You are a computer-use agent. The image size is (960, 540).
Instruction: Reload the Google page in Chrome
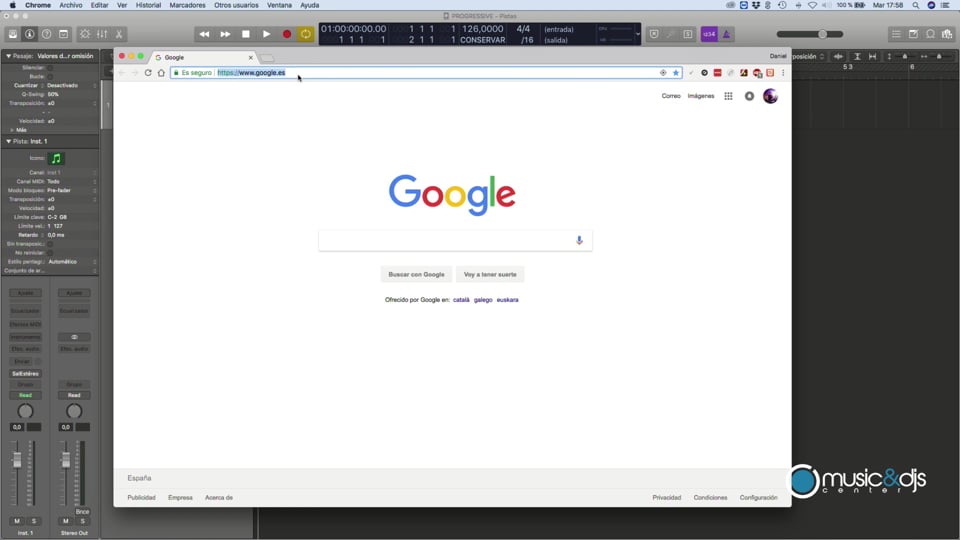(148, 73)
